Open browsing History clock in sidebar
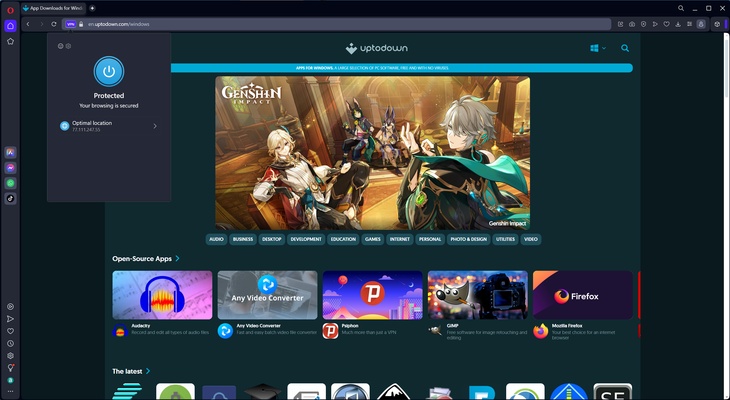Screen dimensions: 730x400 point(10,344)
